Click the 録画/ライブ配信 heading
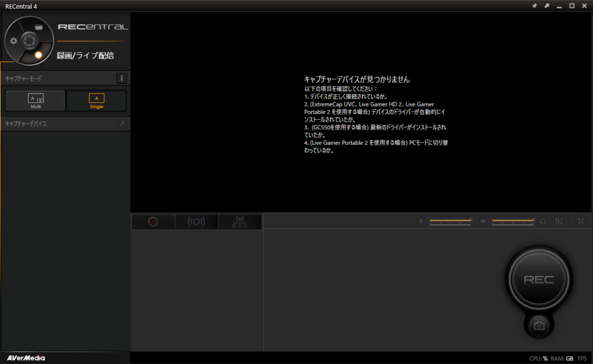The image size is (593, 364). [85, 56]
